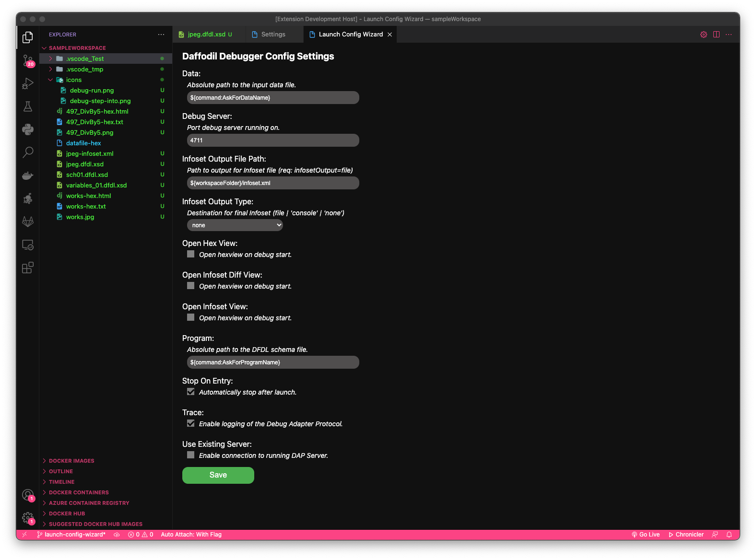
Task: Select Launch Config Wizard tab
Action: pyautogui.click(x=350, y=35)
